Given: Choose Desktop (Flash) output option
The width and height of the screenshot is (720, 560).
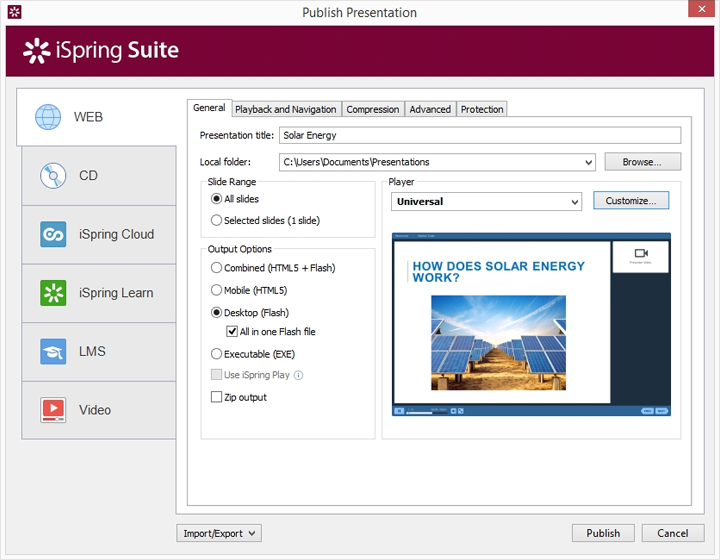Looking at the screenshot, I should pyautogui.click(x=216, y=313).
